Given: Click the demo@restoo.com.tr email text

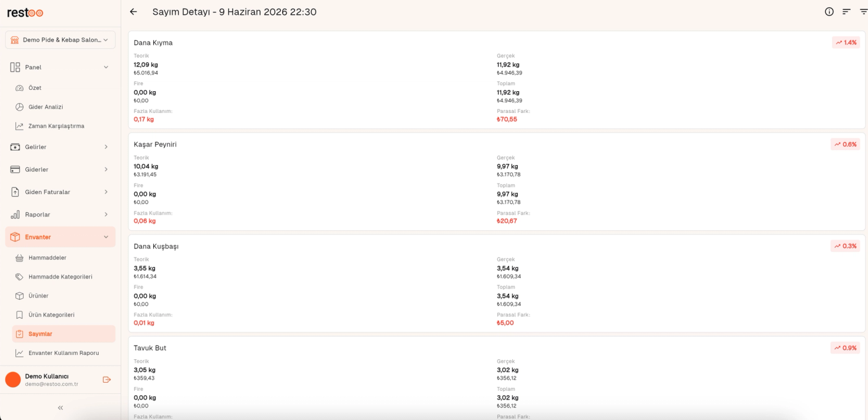Looking at the screenshot, I should pyautogui.click(x=51, y=384).
